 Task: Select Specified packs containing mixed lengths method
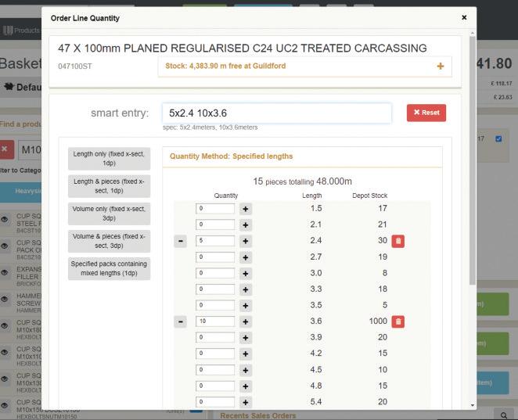[109, 268]
